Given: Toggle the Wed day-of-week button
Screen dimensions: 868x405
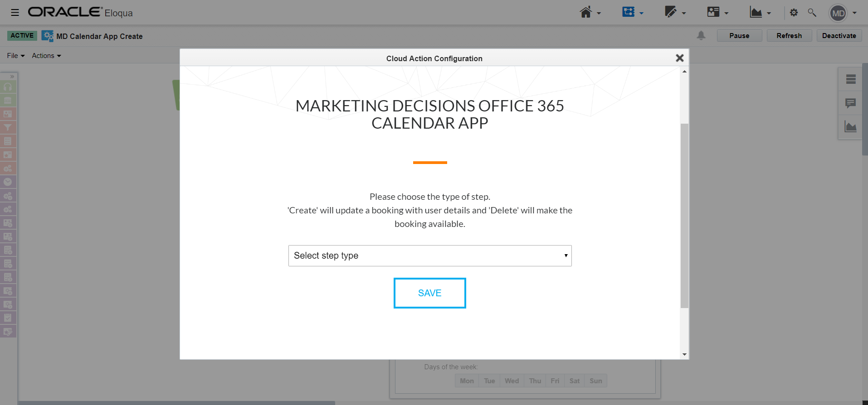Looking at the screenshot, I should pos(512,381).
